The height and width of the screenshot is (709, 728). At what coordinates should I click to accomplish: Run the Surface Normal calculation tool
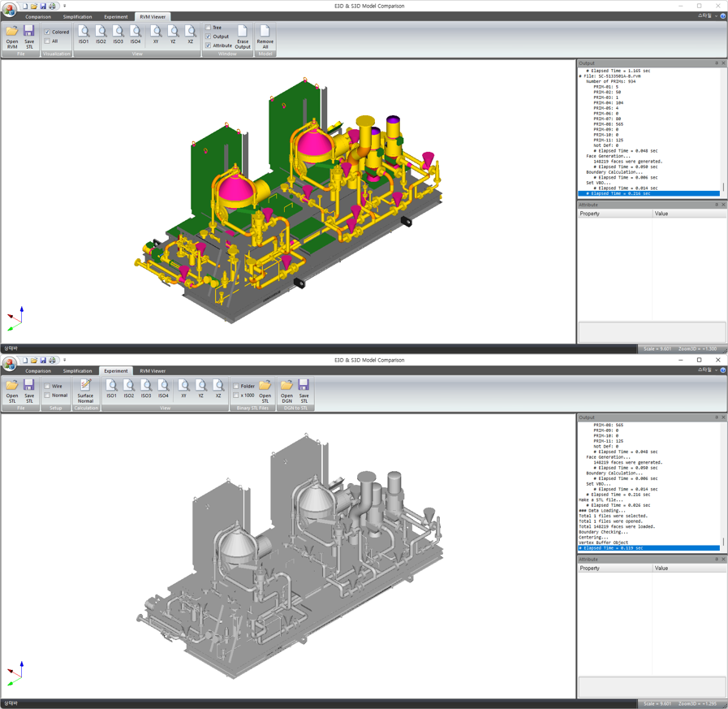point(85,391)
